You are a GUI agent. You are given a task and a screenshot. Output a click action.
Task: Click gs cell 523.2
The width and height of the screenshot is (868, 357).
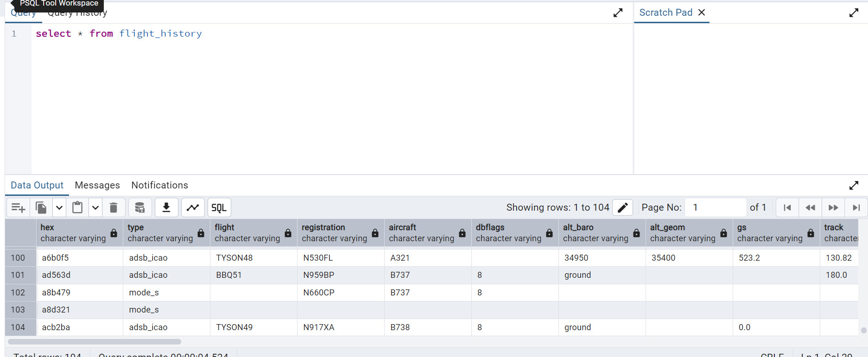(777, 258)
